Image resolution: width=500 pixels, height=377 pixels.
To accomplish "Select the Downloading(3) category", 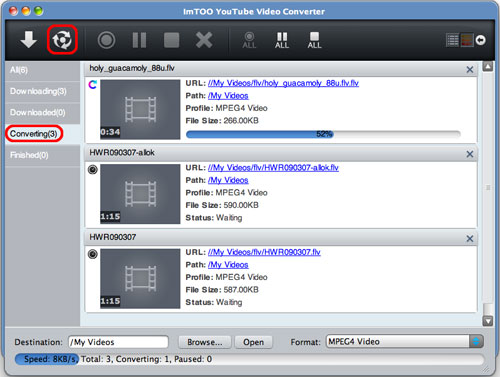I will pyautogui.click(x=42, y=91).
